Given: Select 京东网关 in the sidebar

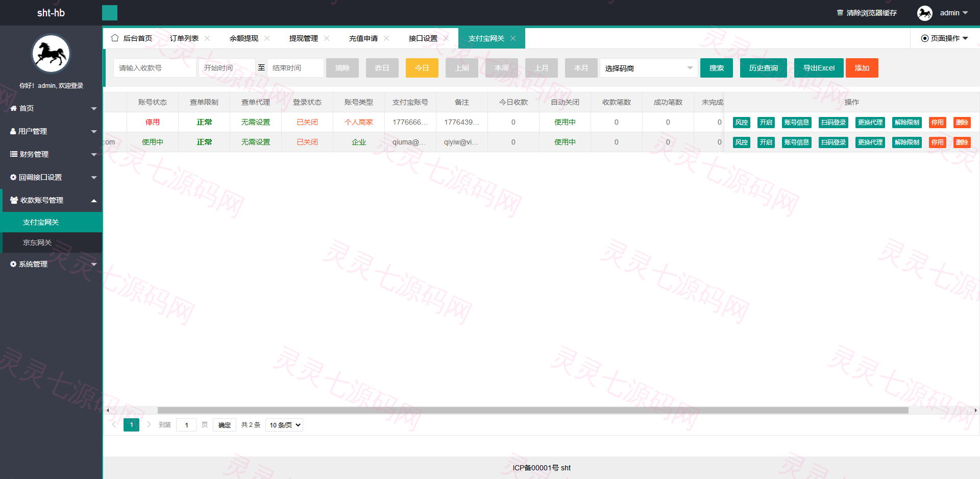Looking at the screenshot, I should click(x=52, y=243).
